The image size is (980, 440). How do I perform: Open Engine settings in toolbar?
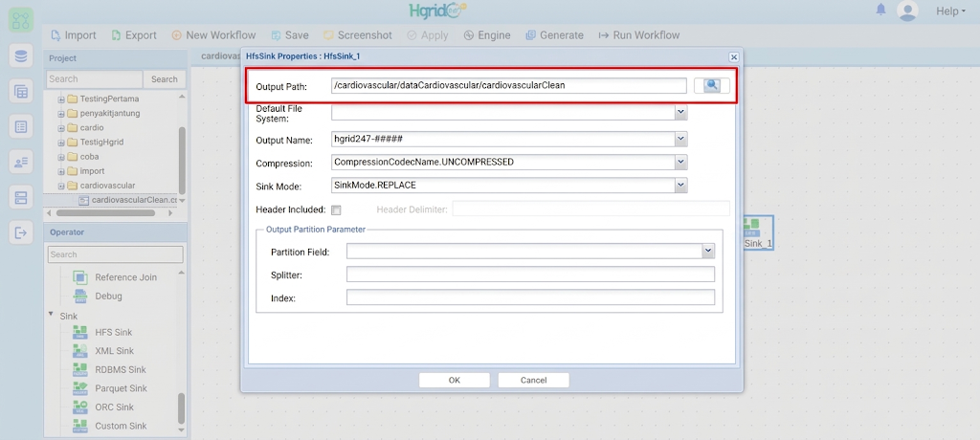[x=487, y=35]
